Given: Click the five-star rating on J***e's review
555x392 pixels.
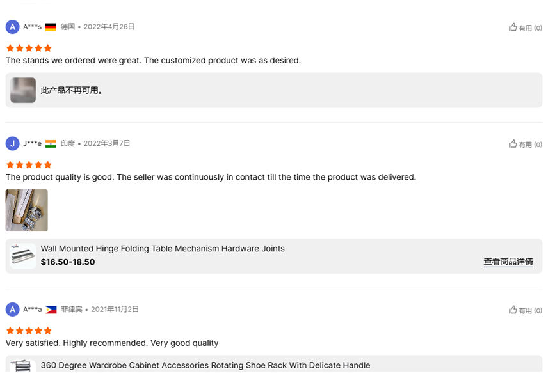Looking at the screenshot, I should pos(29,165).
